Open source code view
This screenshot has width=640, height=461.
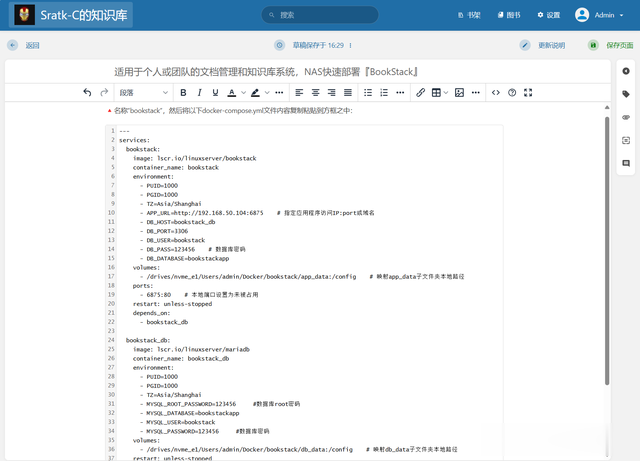(496, 93)
